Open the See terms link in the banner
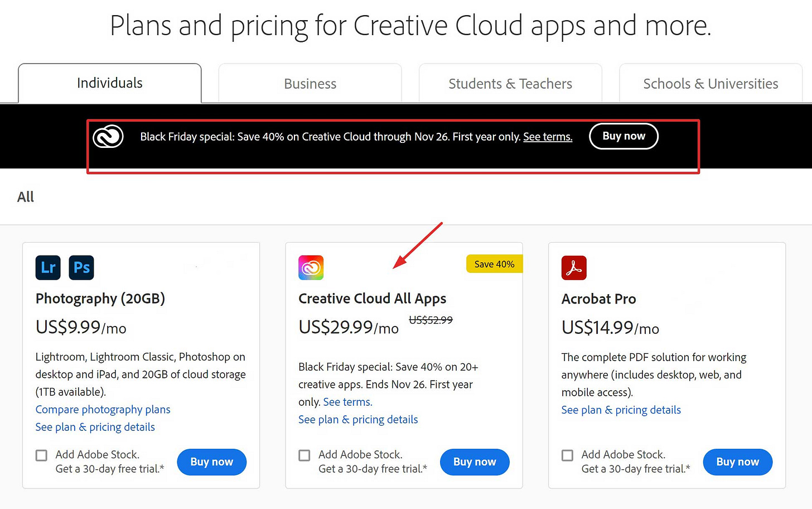 tap(548, 137)
